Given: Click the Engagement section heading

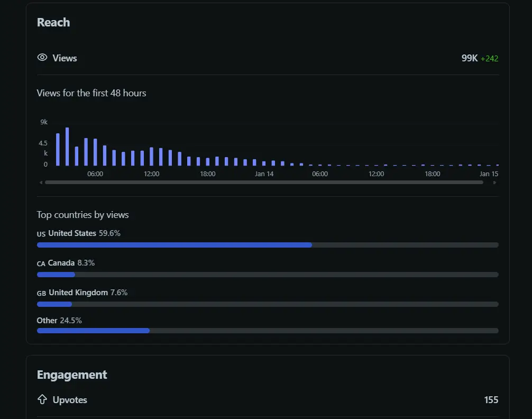Looking at the screenshot, I should (x=72, y=375).
